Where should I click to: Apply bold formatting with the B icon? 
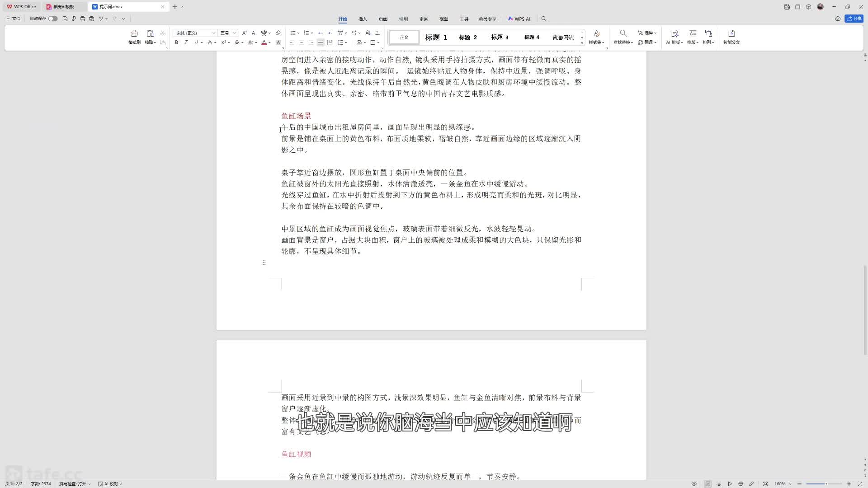(177, 42)
